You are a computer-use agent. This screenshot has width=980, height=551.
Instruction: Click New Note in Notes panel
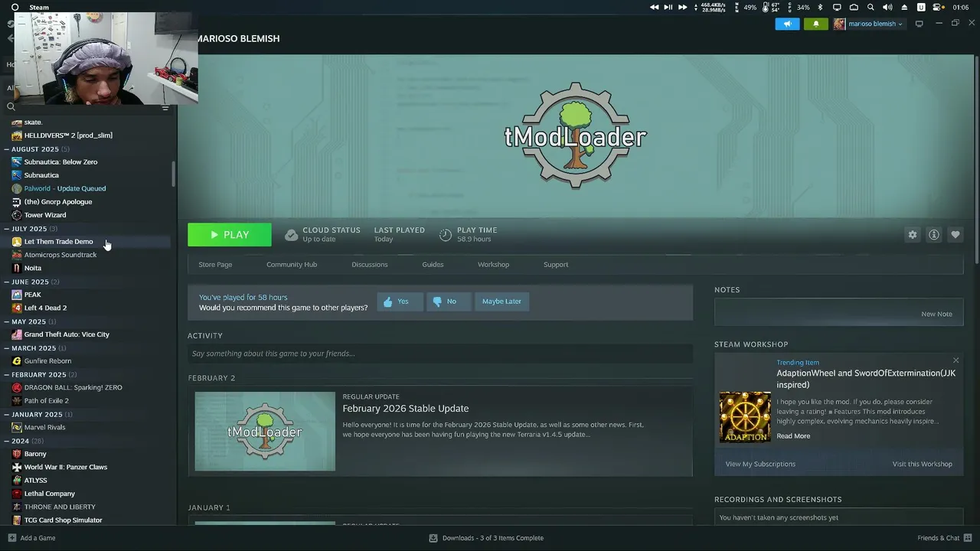point(936,314)
